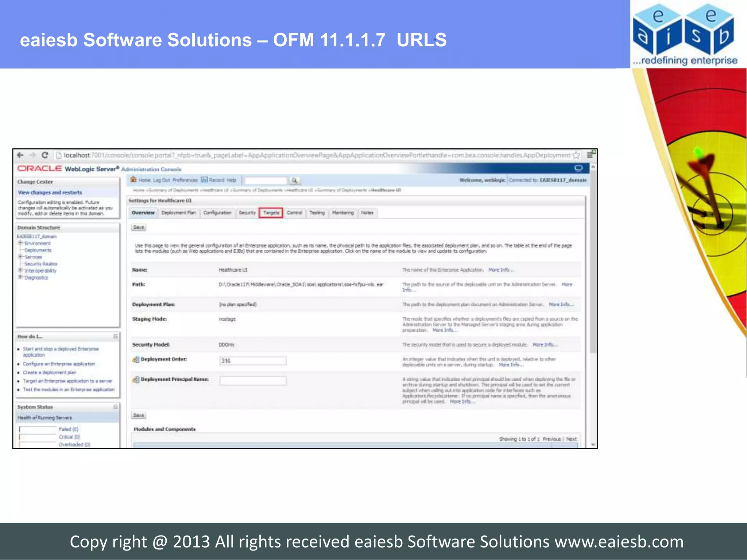
Task: Switch to the Deployment Plan tab
Action: coord(179,213)
